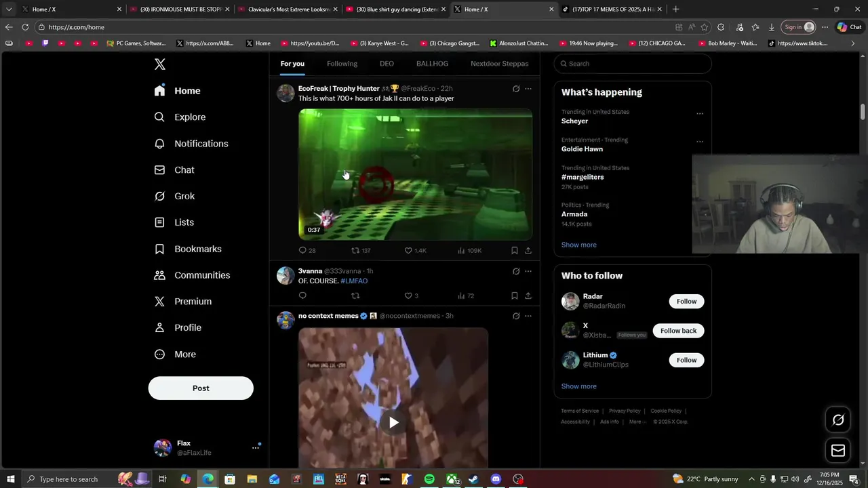Screen dimensions: 868x488
Task: Switch to the BALLHOG tab
Action: click(432, 64)
